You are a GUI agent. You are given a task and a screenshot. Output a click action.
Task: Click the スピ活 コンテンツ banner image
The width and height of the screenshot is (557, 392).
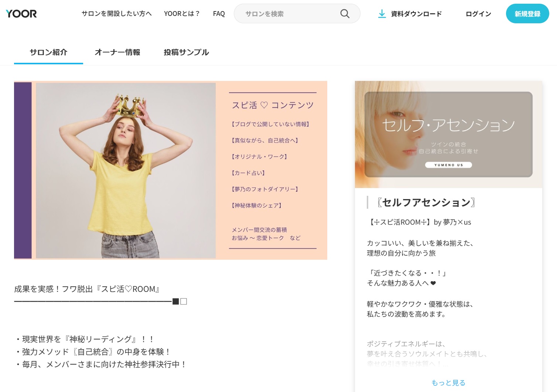[x=171, y=170]
